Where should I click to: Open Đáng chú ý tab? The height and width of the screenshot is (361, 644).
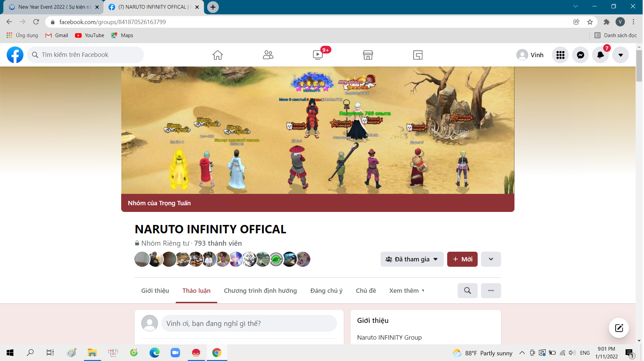tap(326, 290)
